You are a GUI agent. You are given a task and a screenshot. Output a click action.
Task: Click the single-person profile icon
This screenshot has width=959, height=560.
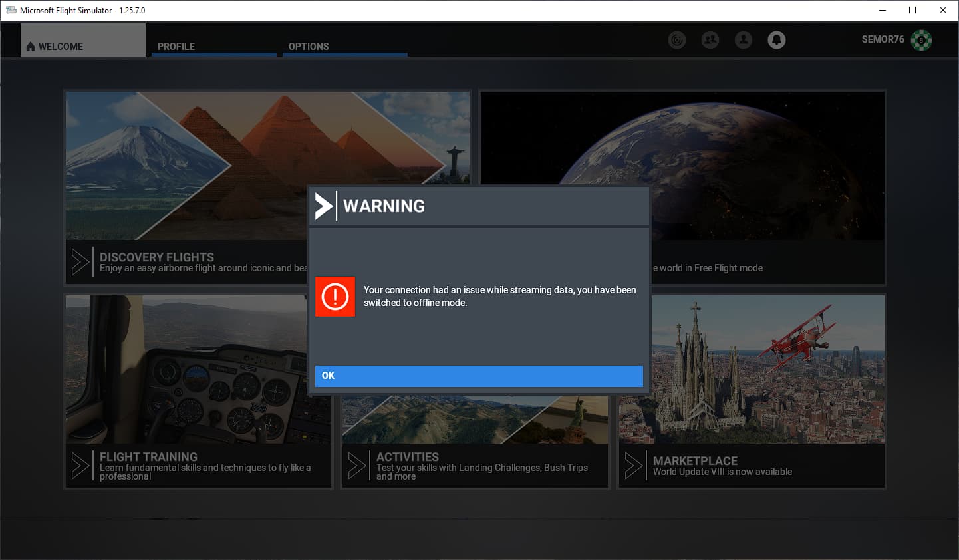pos(743,40)
